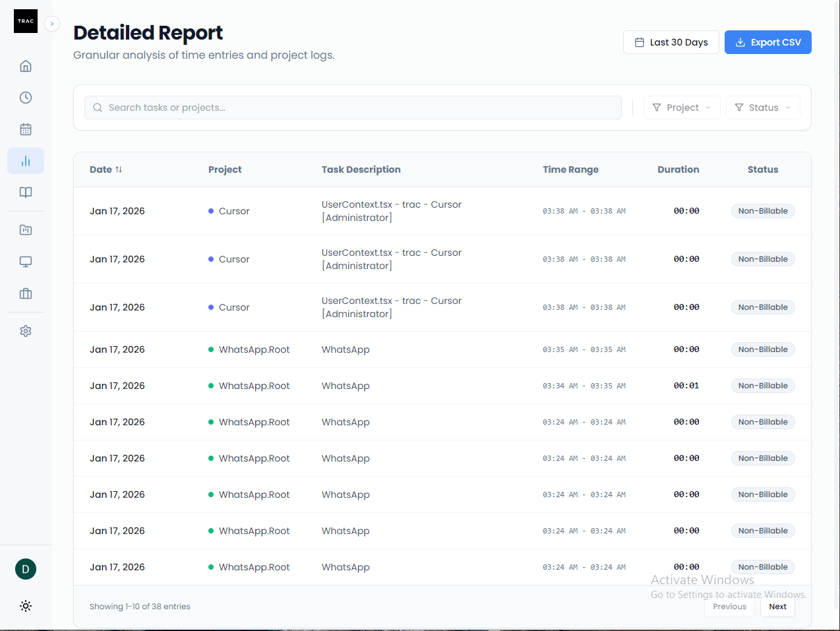The image size is (840, 631).
Task: Click the briefcase icon in sidebar
Action: click(26, 293)
